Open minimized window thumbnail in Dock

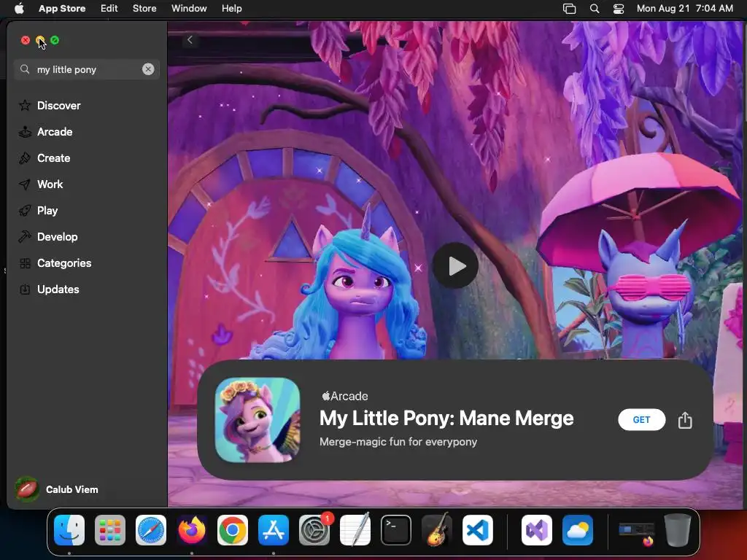(636, 532)
